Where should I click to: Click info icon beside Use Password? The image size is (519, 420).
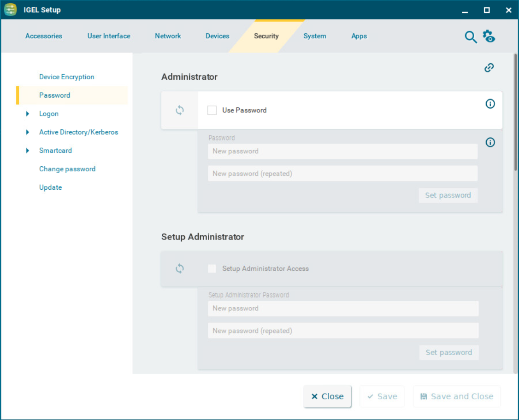coord(490,104)
